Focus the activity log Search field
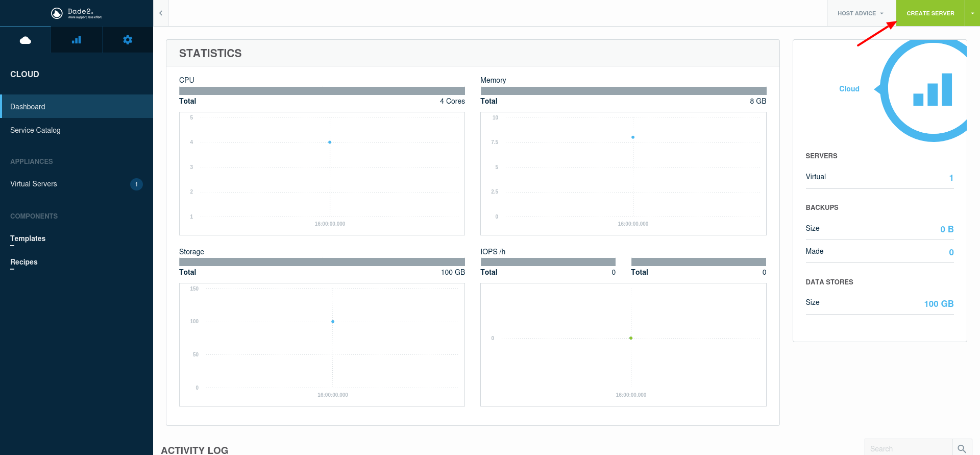 pyautogui.click(x=909, y=448)
